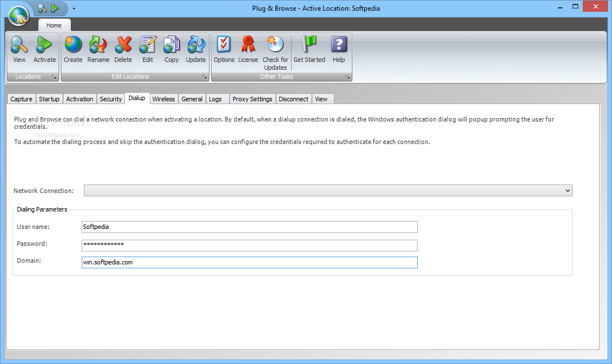
Task: Click Check for Updates
Action: point(275,53)
